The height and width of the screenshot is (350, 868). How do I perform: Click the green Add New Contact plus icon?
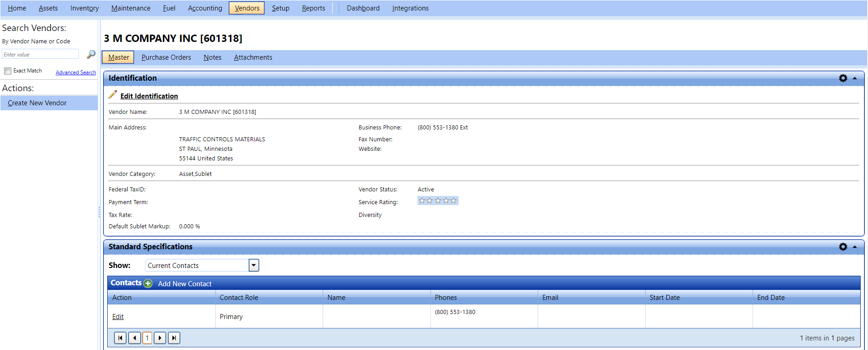(148, 283)
